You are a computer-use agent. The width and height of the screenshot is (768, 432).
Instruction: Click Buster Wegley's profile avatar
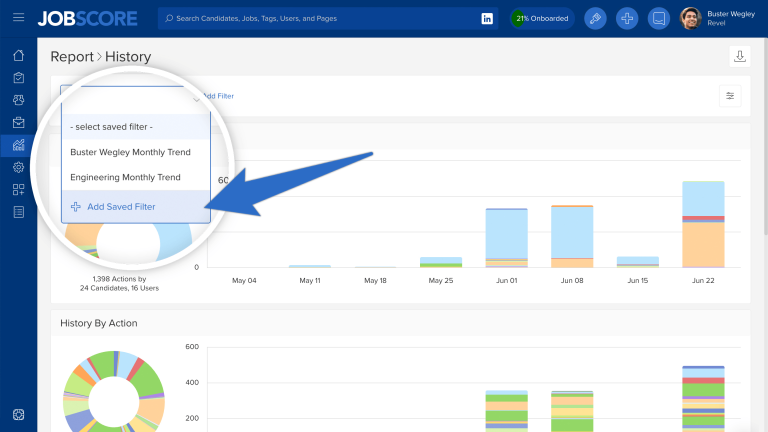pos(691,19)
